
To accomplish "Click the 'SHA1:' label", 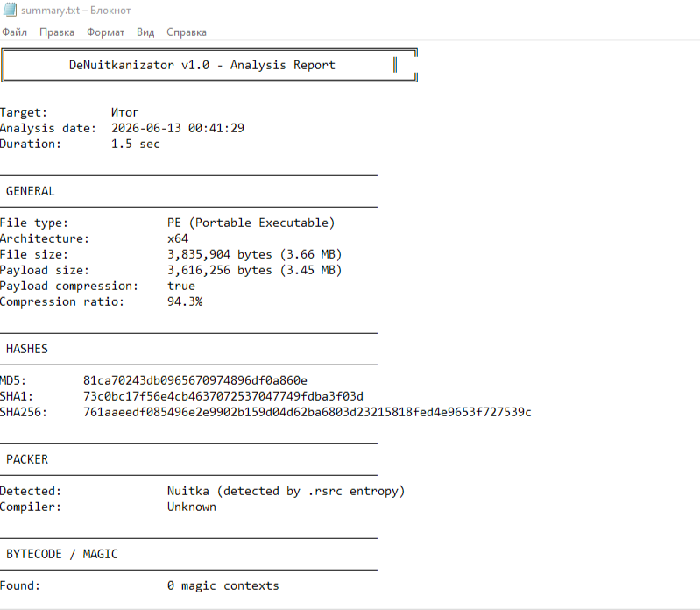I will click(x=16, y=396).
